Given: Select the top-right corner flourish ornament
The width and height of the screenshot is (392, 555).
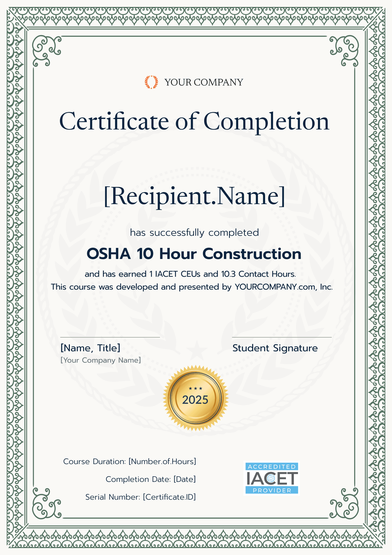Looking at the screenshot, I should [x=344, y=51].
